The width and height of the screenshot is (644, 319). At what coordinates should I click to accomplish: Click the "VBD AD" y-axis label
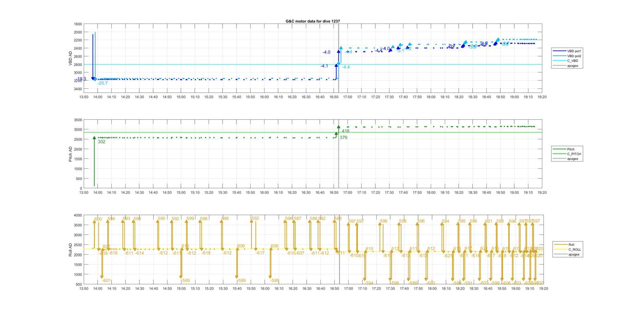[x=70, y=58]
